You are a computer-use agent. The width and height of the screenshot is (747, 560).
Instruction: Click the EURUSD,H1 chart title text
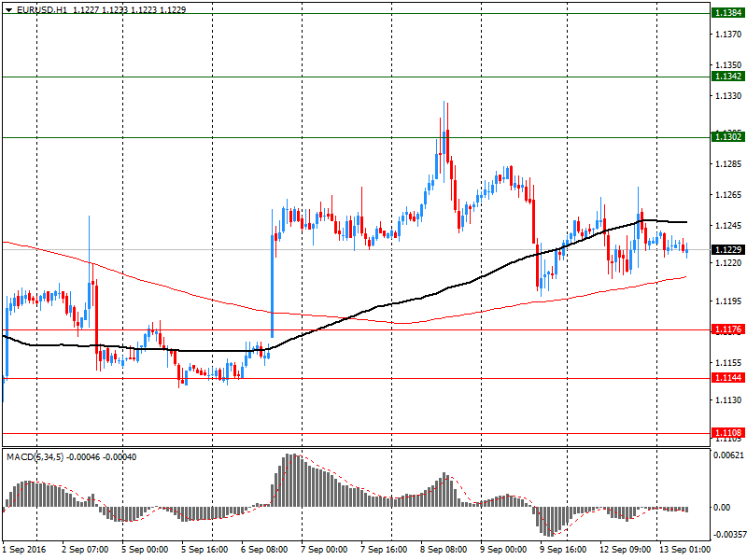[x=41, y=9]
